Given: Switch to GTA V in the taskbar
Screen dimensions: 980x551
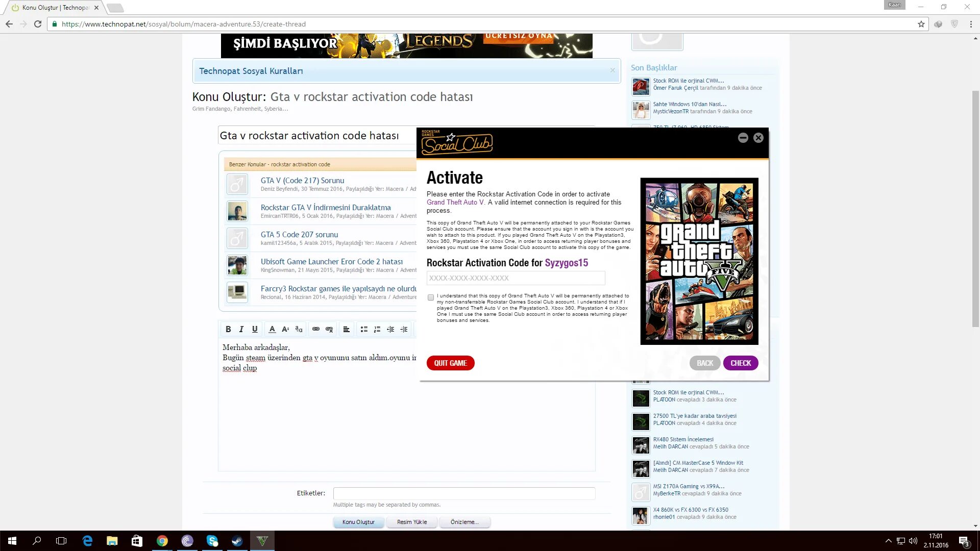Looking at the screenshot, I should point(262,541).
